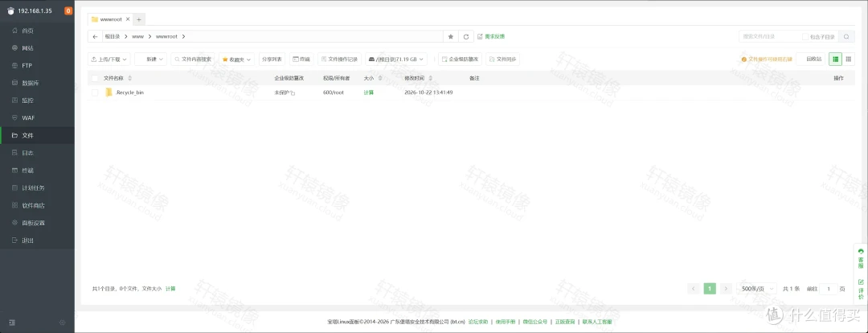
Task: Open the 需求反馈 link
Action: pos(491,36)
